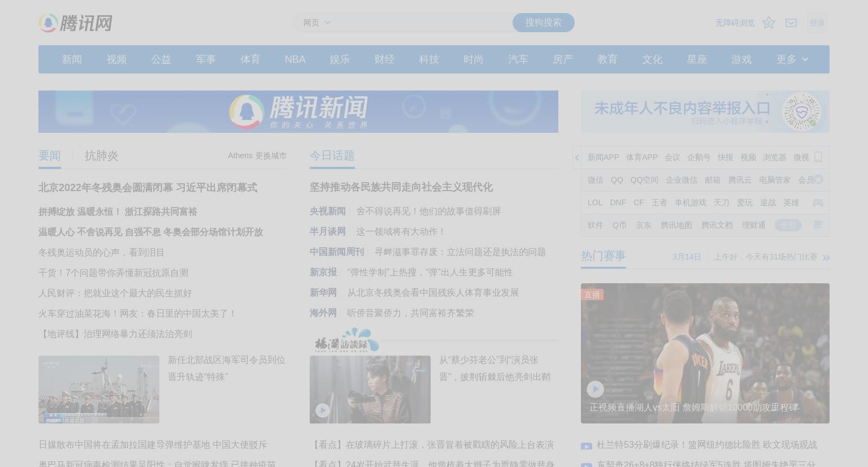Open the mail envelope icon

click(x=791, y=23)
